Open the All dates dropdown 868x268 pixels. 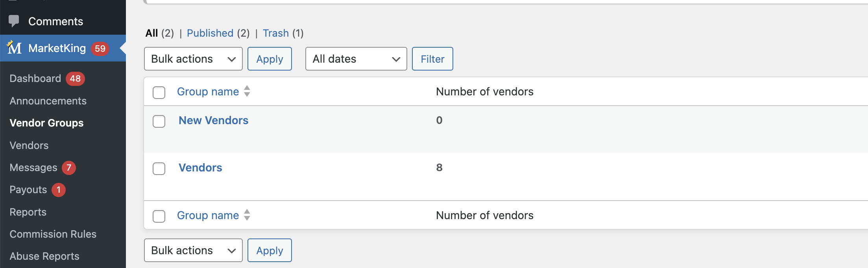(x=356, y=59)
